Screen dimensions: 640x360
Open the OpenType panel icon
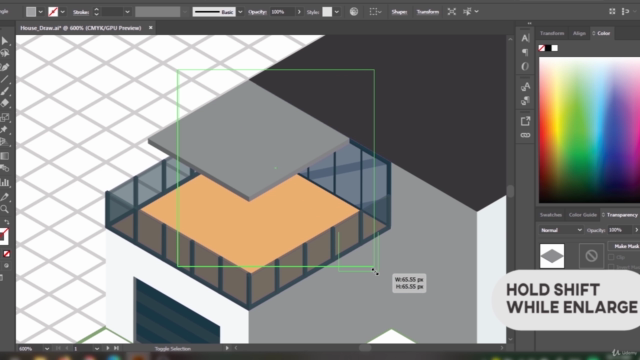(525, 66)
